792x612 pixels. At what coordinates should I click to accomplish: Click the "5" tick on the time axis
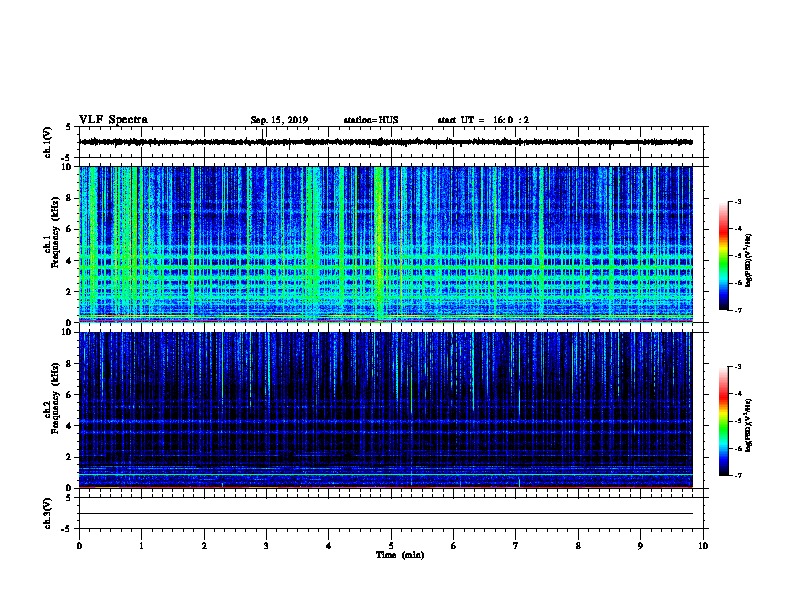(x=391, y=546)
